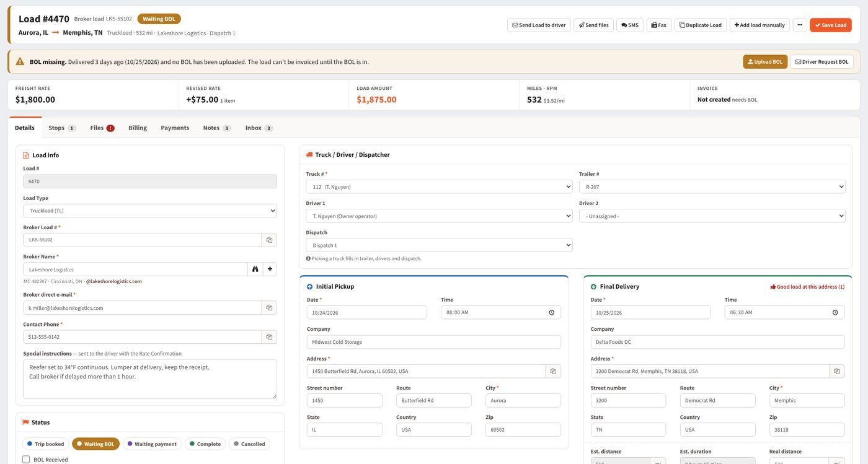This screenshot has width=868, height=464.
Task: Open the Files tab
Action: 102,128
